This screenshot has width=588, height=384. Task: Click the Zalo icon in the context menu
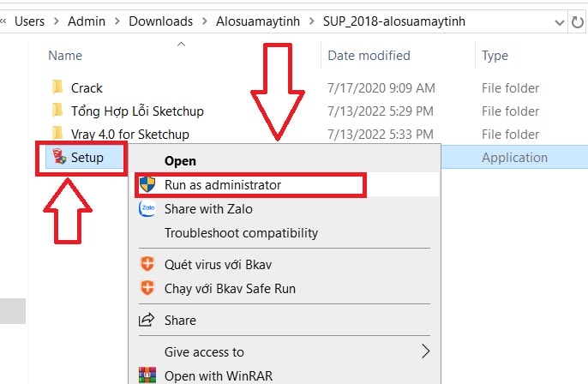click(x=147, y=208)
